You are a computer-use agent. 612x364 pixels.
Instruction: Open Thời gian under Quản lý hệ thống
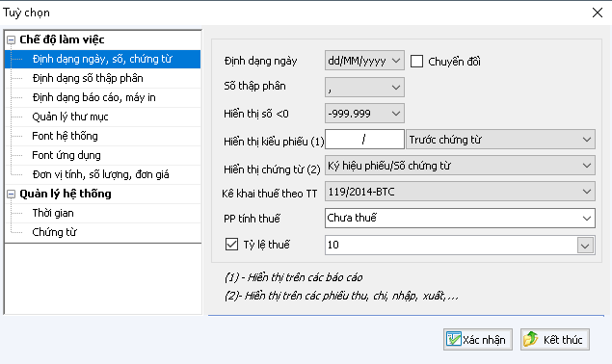(x=53, y=213)
